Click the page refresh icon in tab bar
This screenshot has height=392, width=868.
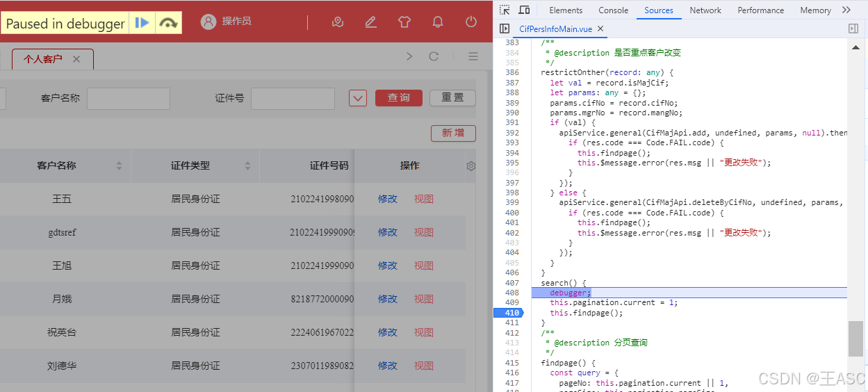pos(434,56)
